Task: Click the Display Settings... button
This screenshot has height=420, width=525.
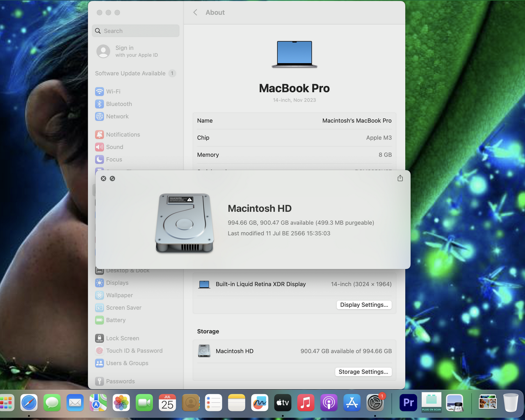Action: [x=364, y=305]
